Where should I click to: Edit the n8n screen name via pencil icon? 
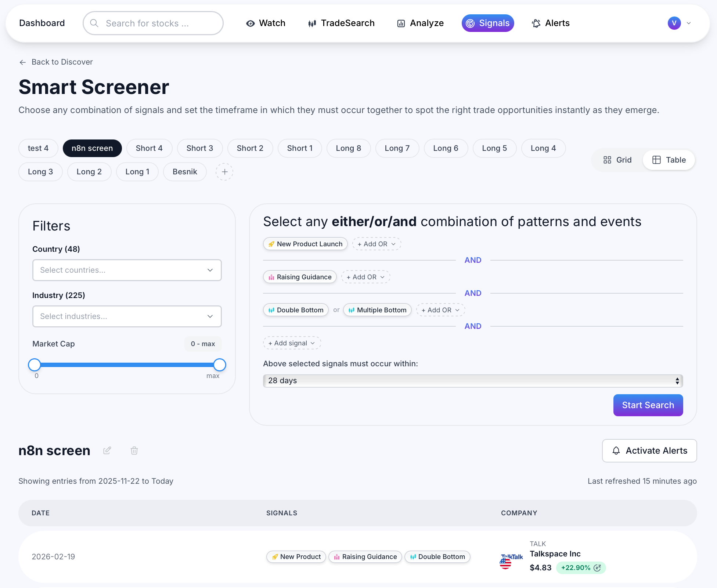point(107,450)
